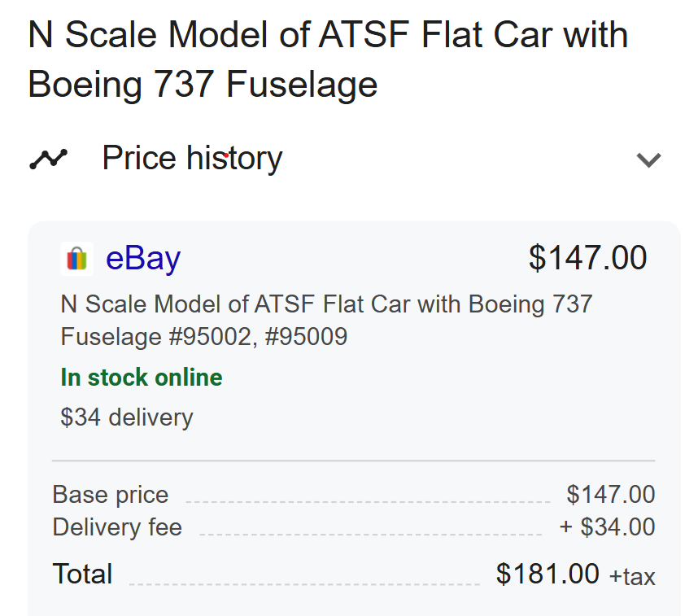The width and height of the screenshot is (698, 616).
Task: Click the horizontal divider above Base price
Action: [353, 461]
